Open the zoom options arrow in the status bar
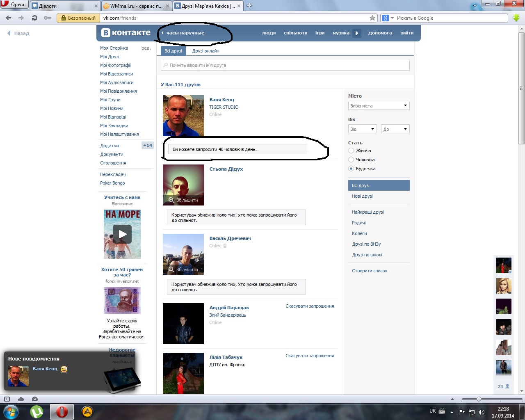 [452, 399]
